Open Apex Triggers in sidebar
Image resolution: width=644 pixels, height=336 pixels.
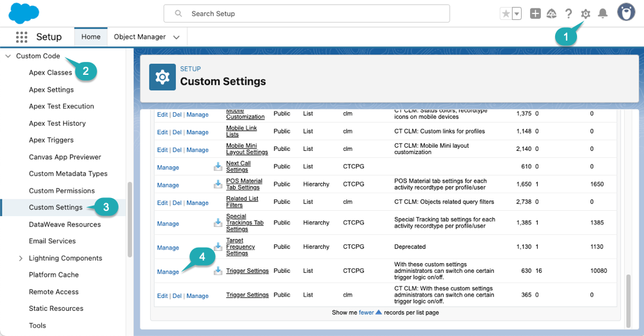[x=51, y=140]
